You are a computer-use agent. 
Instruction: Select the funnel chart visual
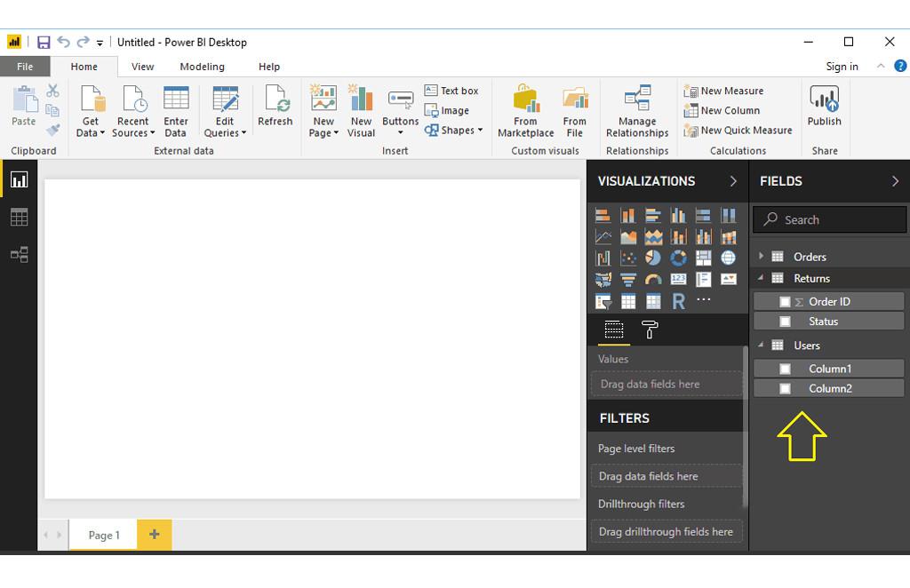628,280
